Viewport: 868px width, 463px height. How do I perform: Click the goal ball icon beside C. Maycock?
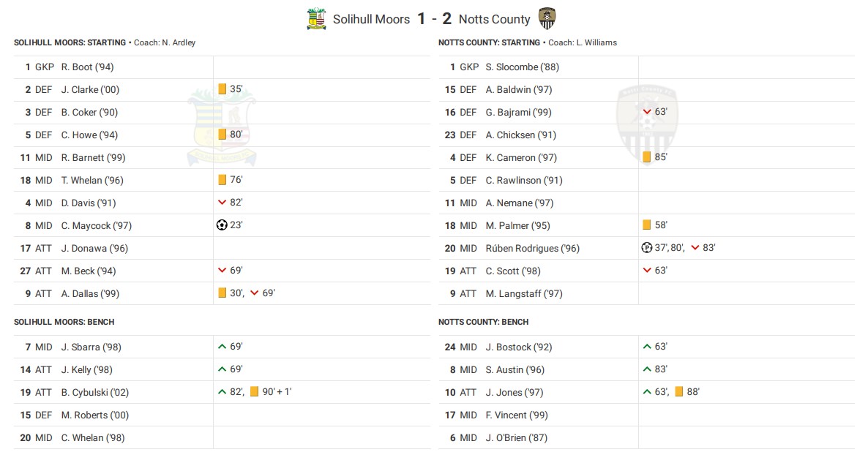[x=222, y=225]
